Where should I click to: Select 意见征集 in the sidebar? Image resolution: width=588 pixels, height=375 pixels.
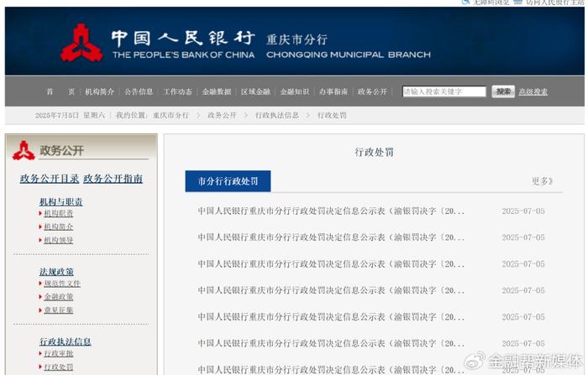59,310
